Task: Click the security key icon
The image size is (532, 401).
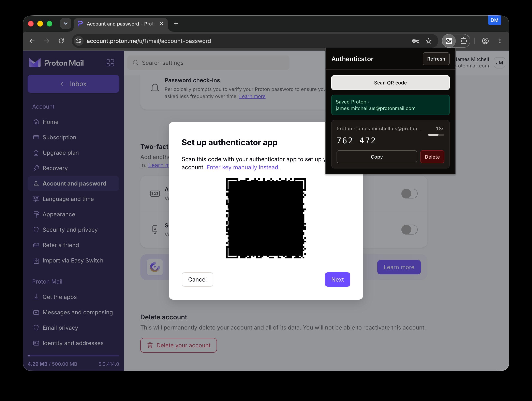Action: click(x=155, y=229)
